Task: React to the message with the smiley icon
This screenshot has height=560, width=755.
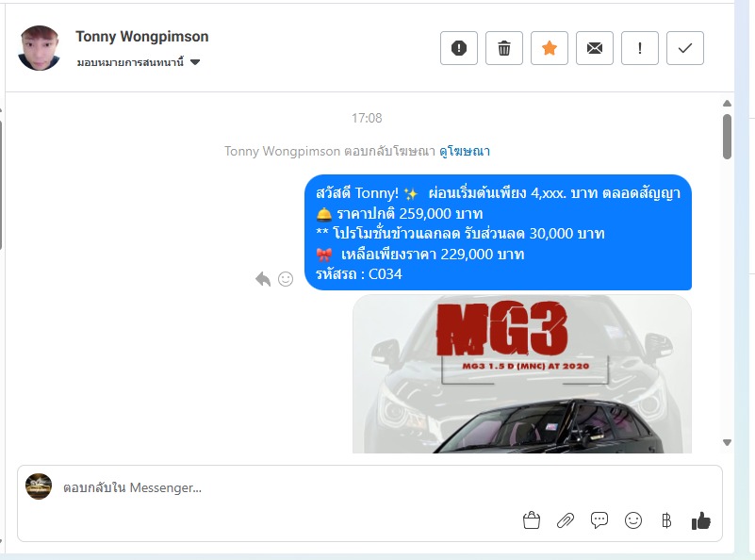Action: click(x=286, y=279)
